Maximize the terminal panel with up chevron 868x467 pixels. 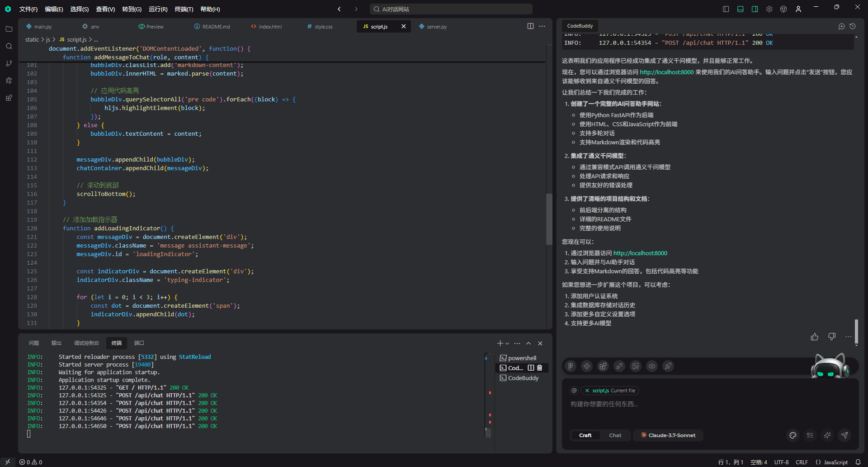pyautogui.click(x=528, y=343)
